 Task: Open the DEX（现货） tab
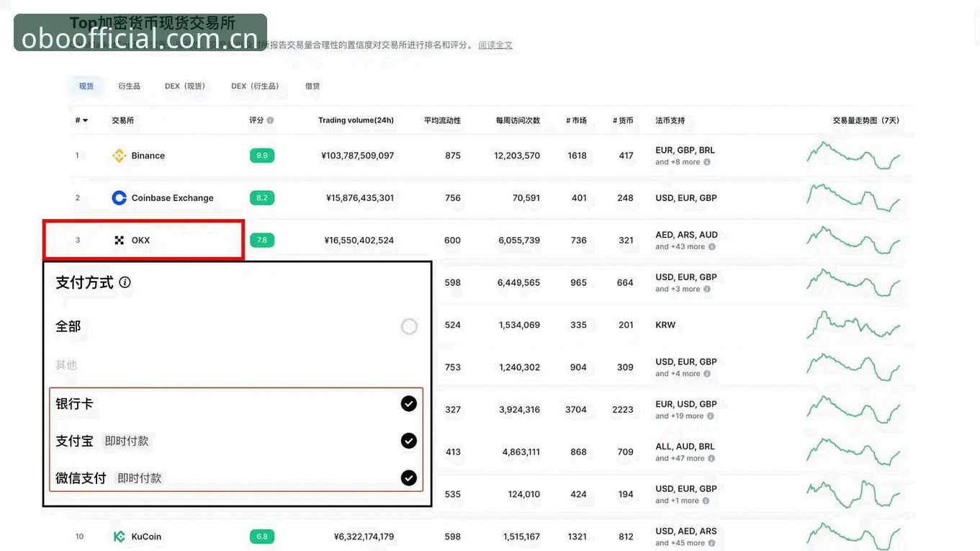click(x=185, y=86)
